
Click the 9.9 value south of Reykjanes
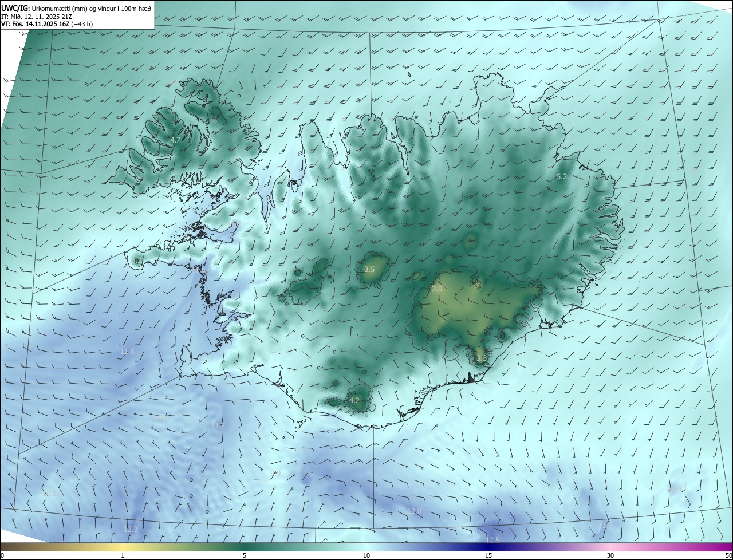click(x=275, y=473)
